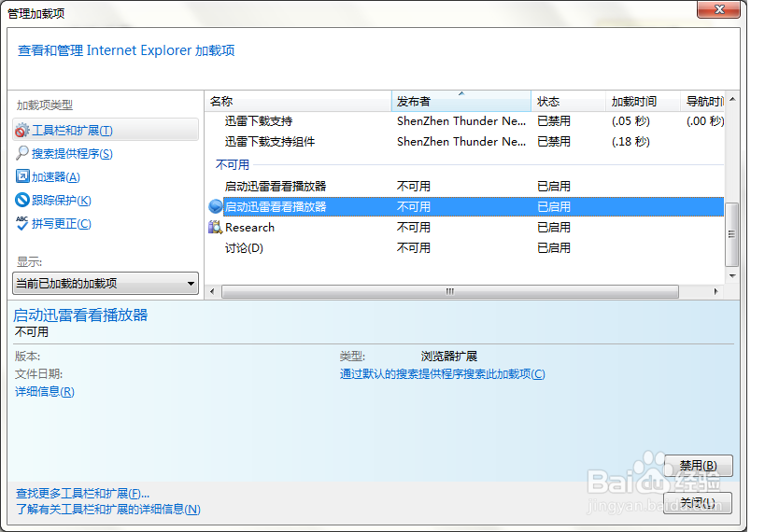The image size is (765, 532).
Task: Click 已禁用 status of 迅雷下载支持组件
Action: click(554, 142)
